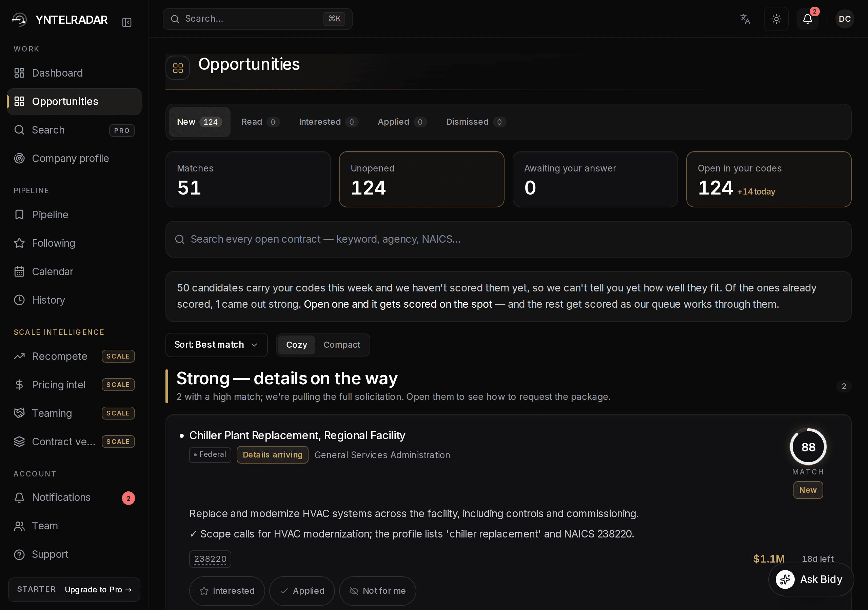Click Upgrade to Pro link

(x=98, y=590)
